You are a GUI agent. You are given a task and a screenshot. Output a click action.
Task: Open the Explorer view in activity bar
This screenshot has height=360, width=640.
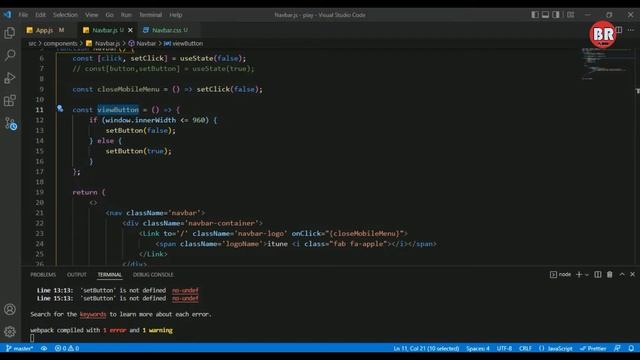[x=10, y=33]
